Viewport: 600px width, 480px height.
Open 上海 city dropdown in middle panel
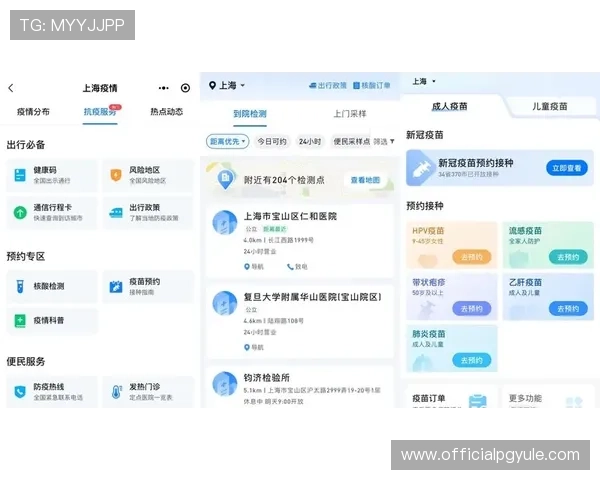[x=227, y=85]
